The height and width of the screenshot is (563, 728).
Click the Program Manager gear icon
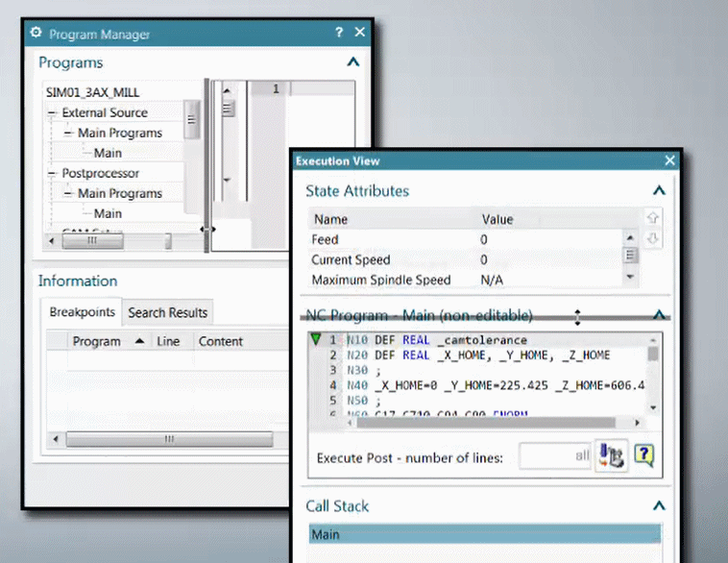point(36,33)
